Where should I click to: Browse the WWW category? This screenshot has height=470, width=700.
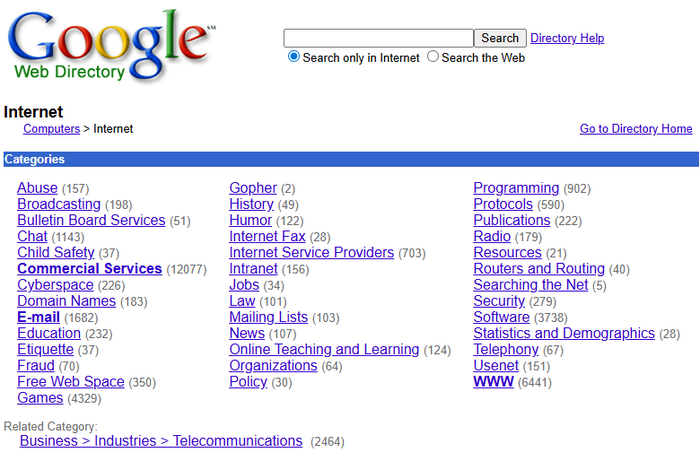click(493, 382)
